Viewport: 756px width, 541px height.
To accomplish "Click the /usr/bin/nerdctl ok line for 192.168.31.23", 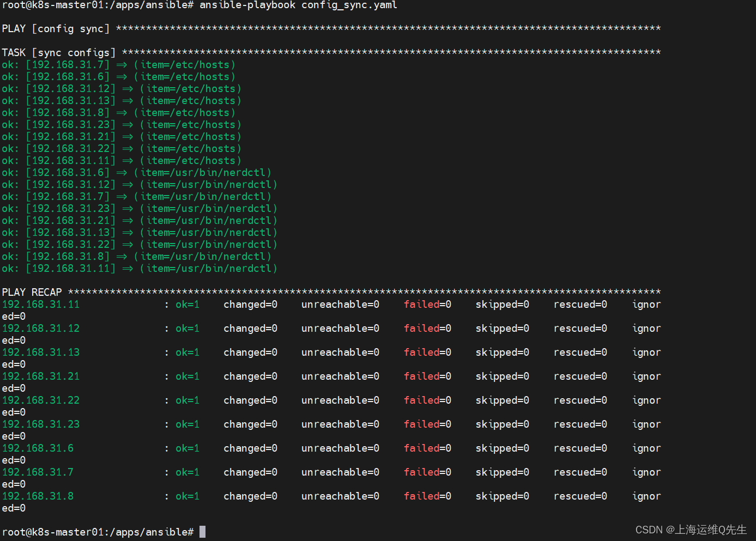I will (x=140, y=209).
